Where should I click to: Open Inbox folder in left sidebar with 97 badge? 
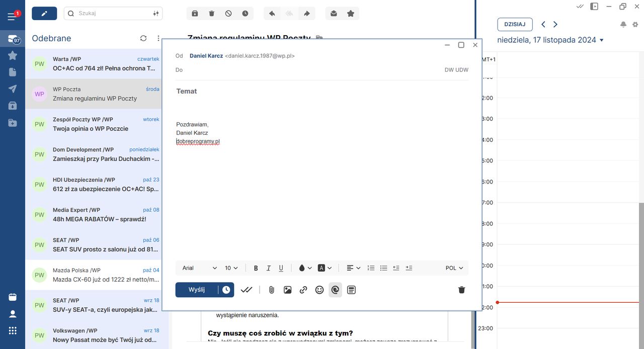click(x=13, y=39)
